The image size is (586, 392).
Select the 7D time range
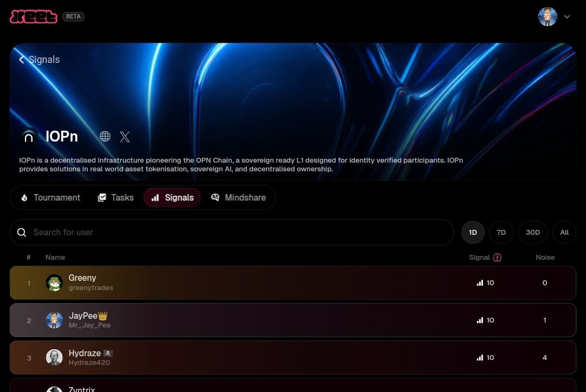[501, 232]
